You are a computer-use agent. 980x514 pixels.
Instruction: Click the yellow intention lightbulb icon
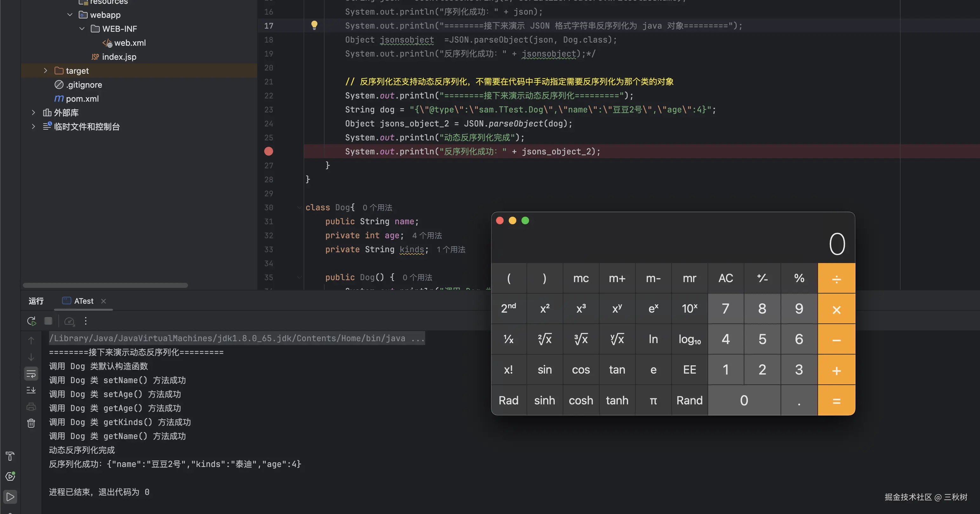tap(314, 25)
